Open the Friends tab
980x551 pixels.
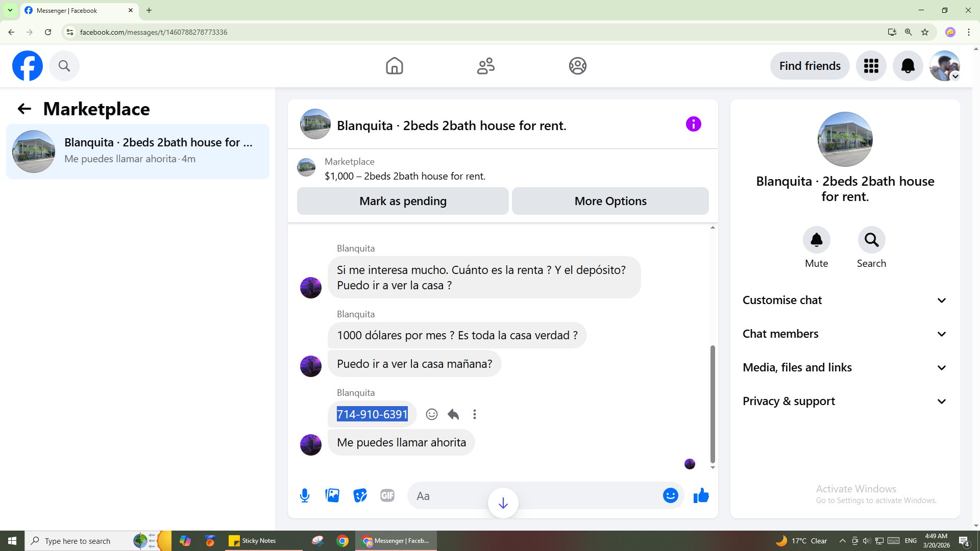click(x=485, y=66)
